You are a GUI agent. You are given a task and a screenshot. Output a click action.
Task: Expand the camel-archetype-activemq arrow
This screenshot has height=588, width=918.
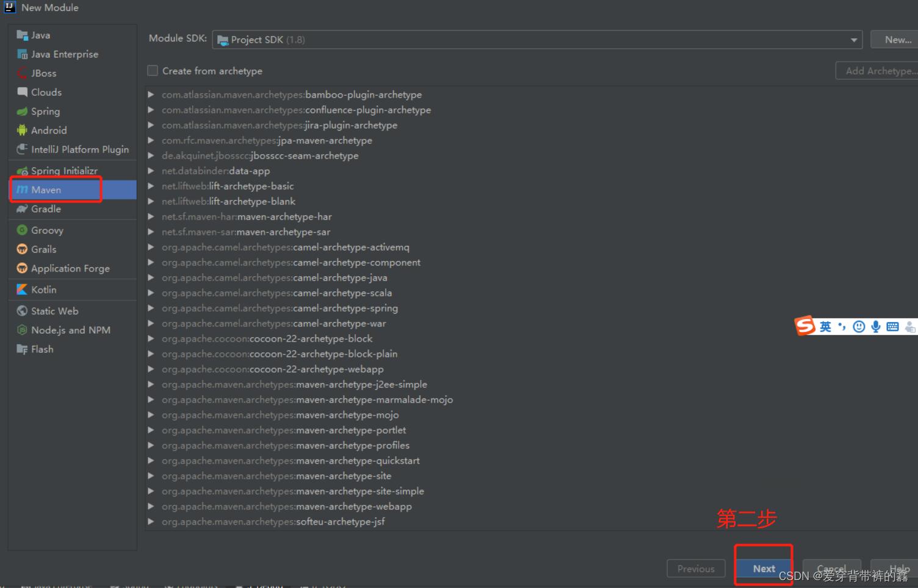click(x=151, y=247)
